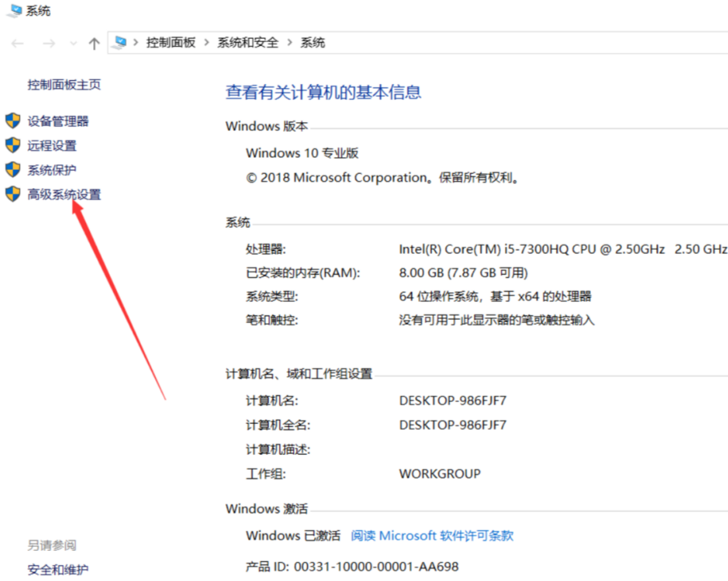
Task: Click the 另请参阅 label
Action: pyautogui.click(x=52, y=545)
